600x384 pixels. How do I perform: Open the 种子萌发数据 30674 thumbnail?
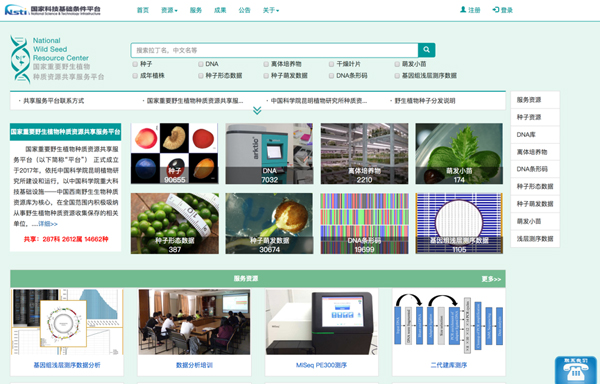click(x=269, y=223)
